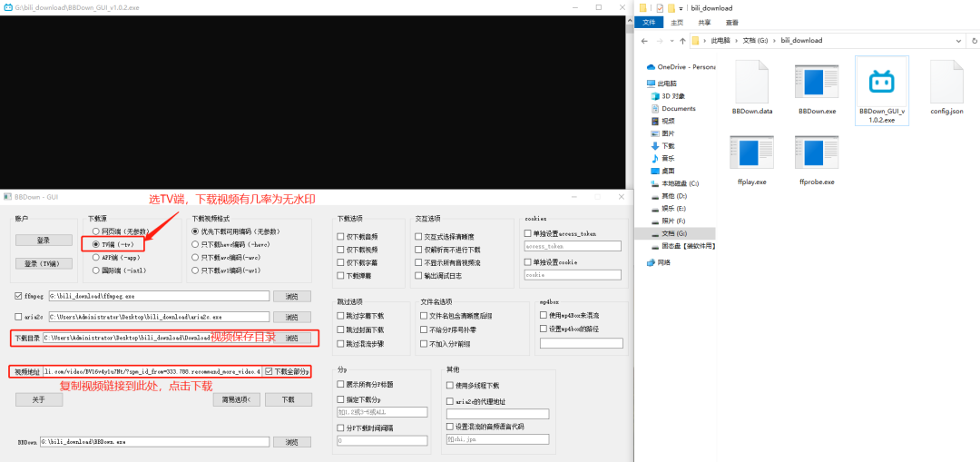
Task: Select the ffprobe.exe file icon
Action: click(817, 161)
